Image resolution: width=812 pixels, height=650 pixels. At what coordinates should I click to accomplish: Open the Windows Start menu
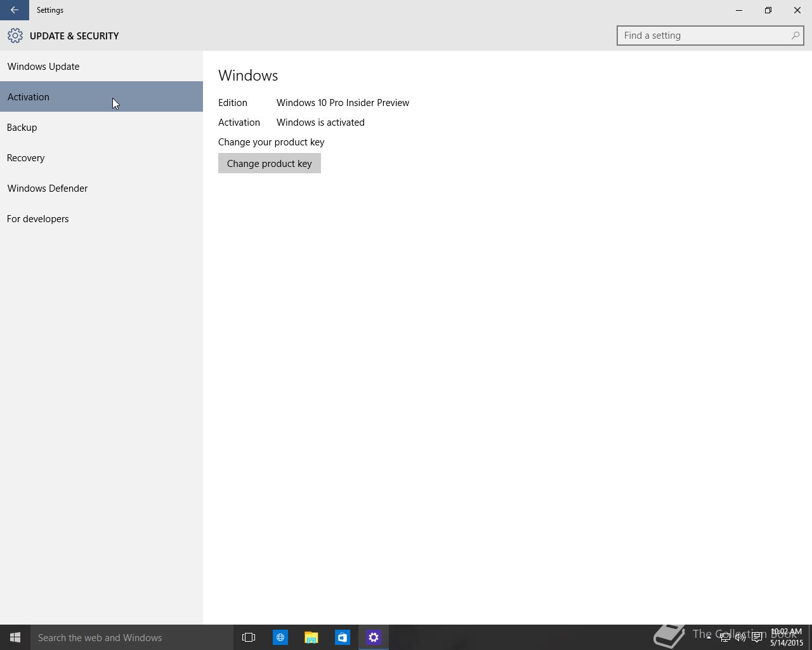15,637
